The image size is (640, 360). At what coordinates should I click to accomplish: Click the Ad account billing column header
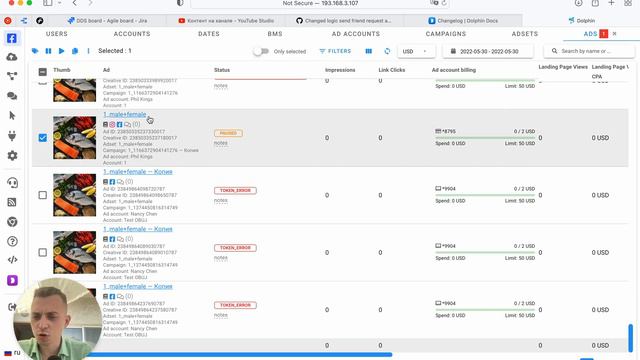tap(453, 70)
